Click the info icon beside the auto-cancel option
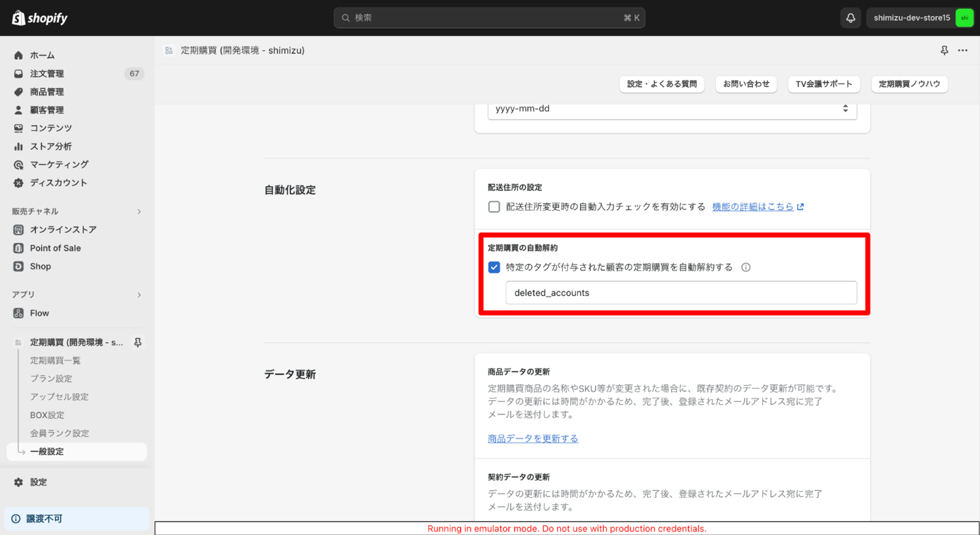This screenshot has height=535, width=980. pyautogui.click(x=746, y=267)
